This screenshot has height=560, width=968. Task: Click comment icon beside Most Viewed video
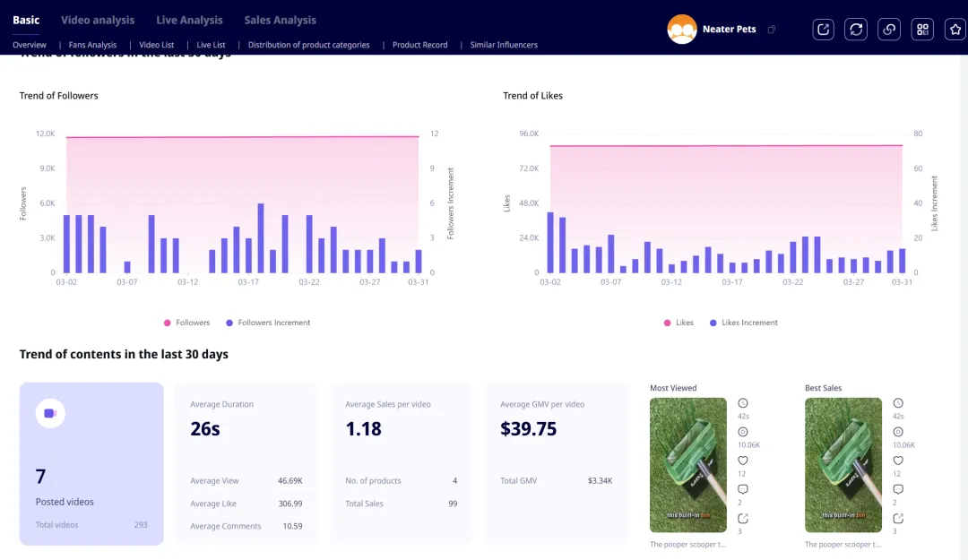click(x=743, y=489)
